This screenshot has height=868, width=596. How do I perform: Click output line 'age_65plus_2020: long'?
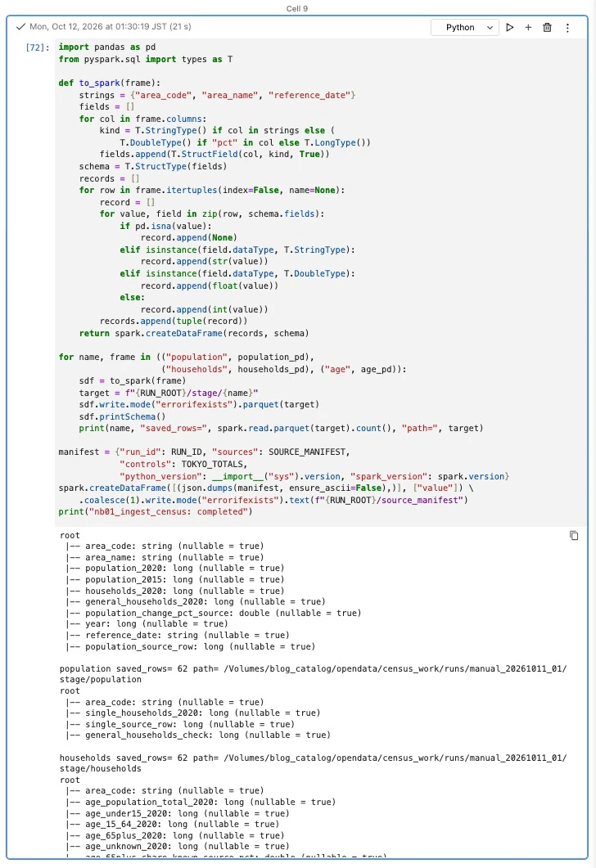(175, 836)
